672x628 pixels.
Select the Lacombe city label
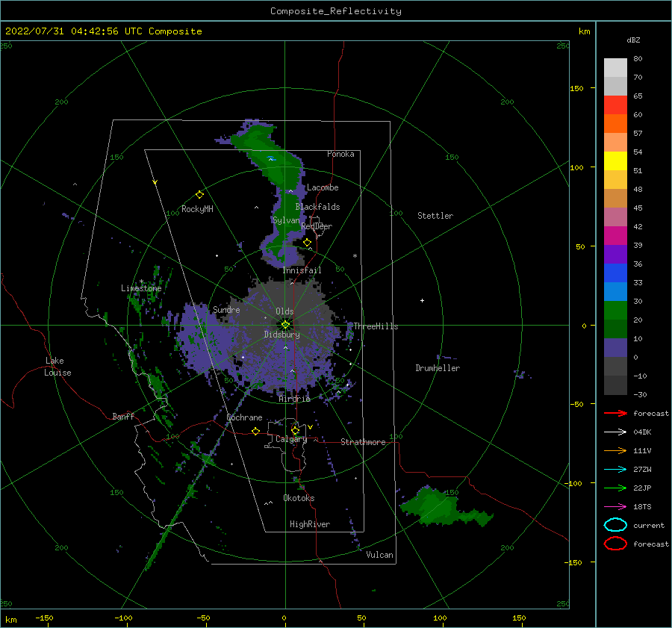click(323, 187)
